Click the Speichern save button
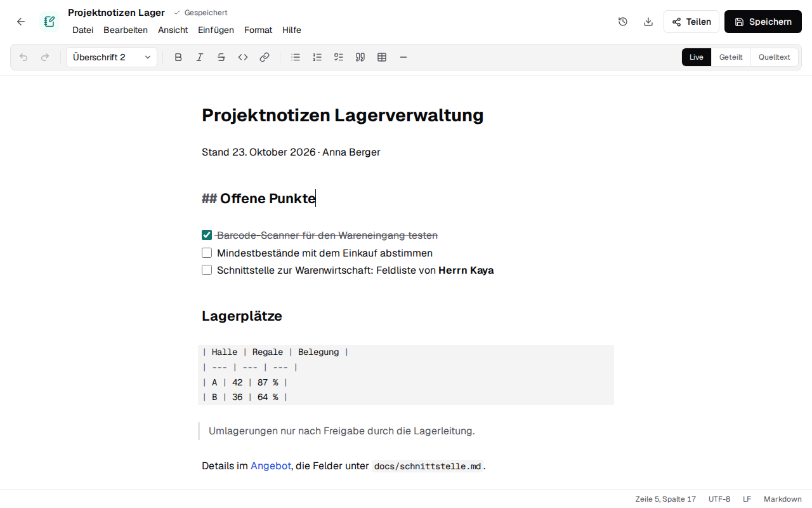 coord(763,22)
